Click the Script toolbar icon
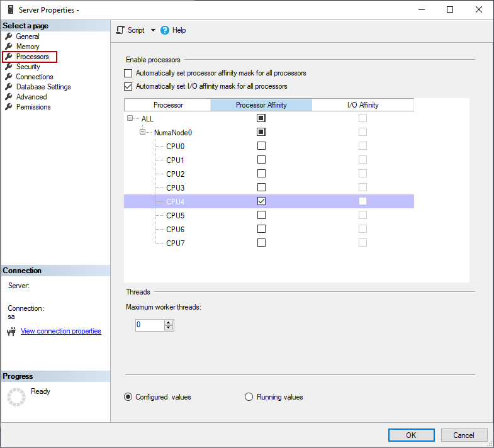Screen dimensions: 494x448 pyautogui.click(x=120, y=30)
